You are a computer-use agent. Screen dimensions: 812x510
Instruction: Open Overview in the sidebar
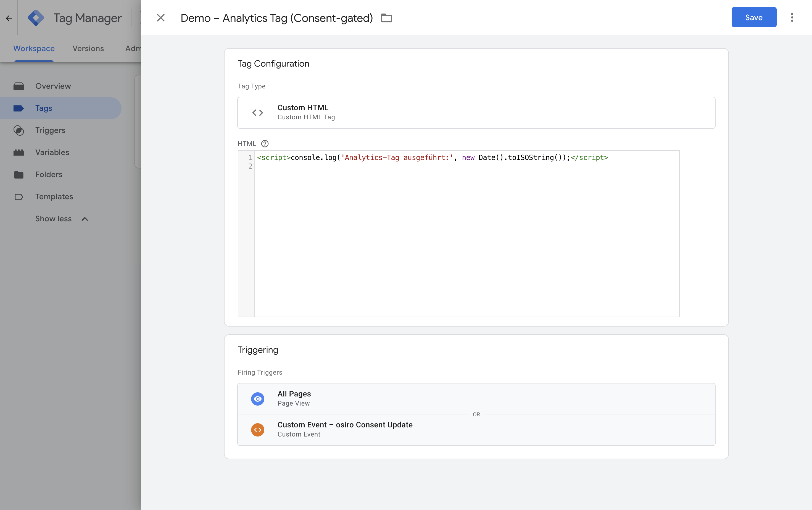pyautogui.click(x=61, y=86)
